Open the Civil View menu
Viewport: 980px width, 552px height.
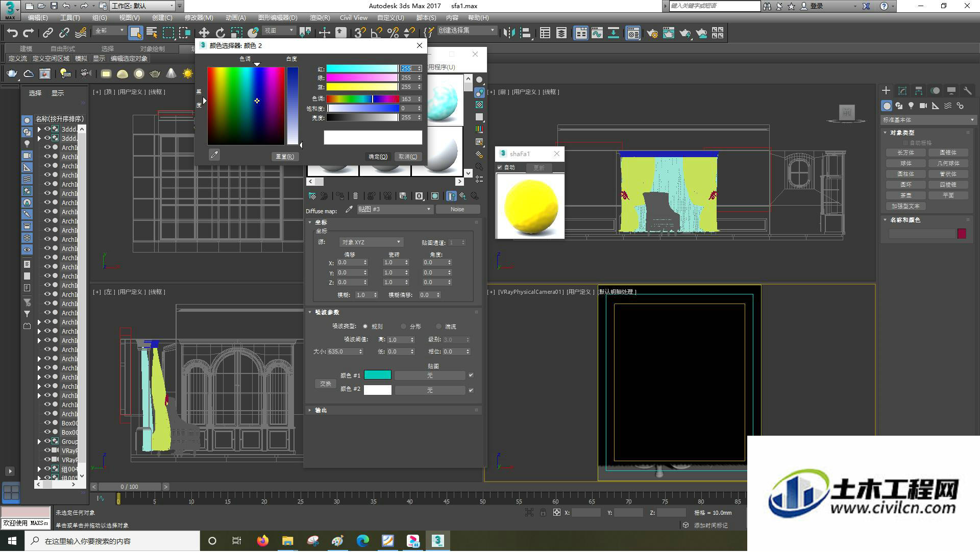click(x=354, y=17)
